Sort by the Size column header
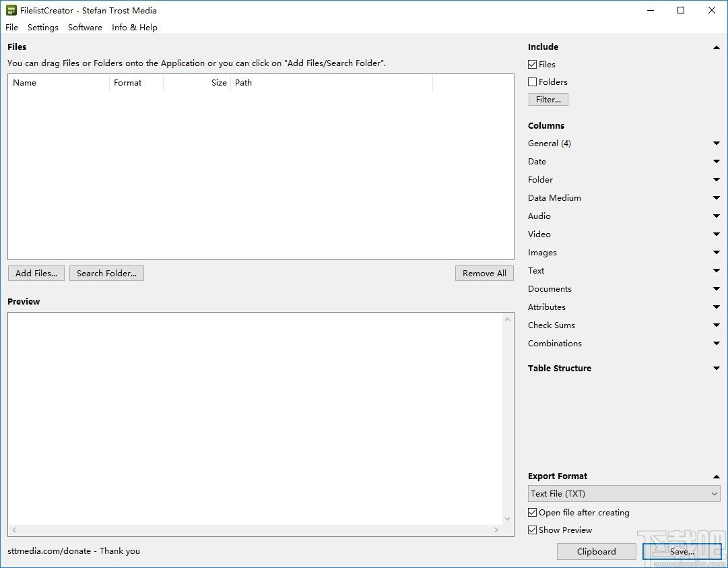 point(197,83)
